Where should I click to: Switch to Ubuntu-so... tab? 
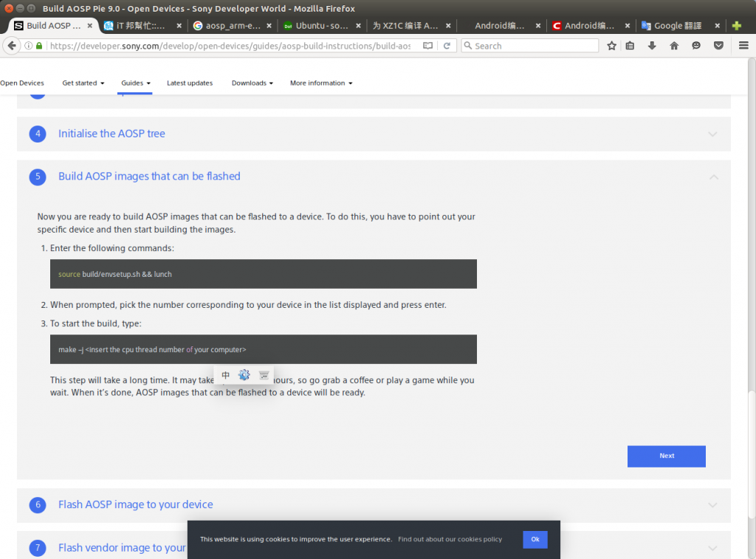[322, 26]
